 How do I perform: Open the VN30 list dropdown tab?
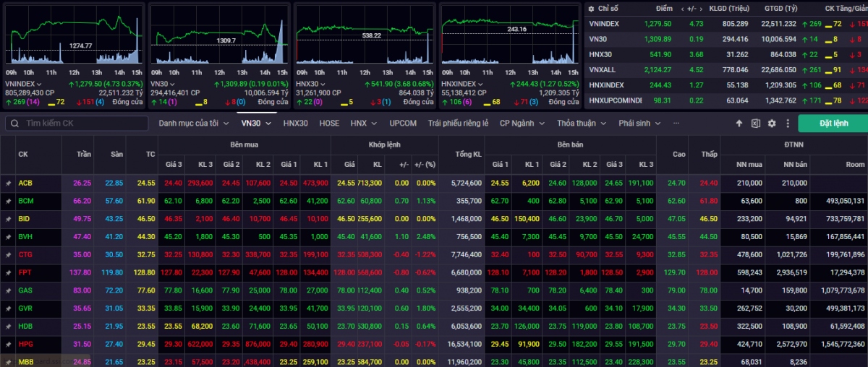(256, 124)
